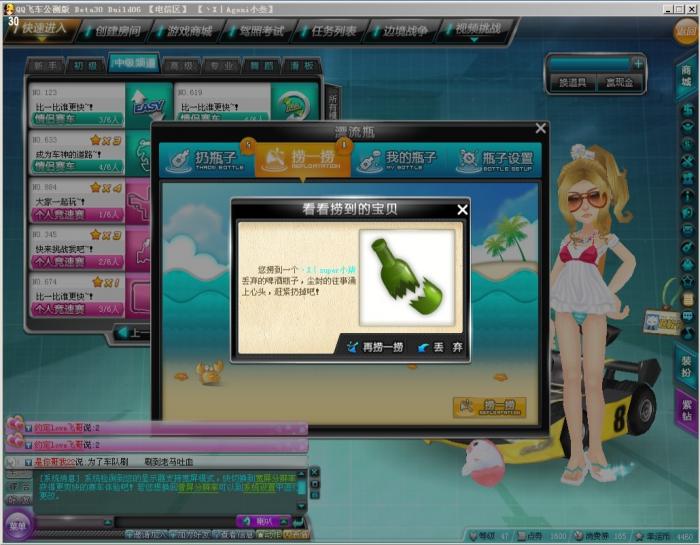The height and width of the screenshot is (545, 700).
Task: Select the 滑板 skateboard channel tab
Action: pos(302,66)
